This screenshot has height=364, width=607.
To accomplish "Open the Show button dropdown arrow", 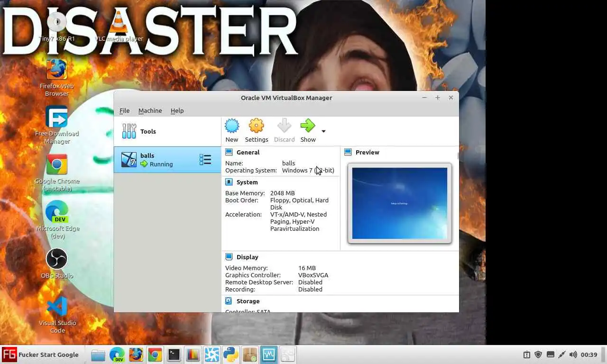I will tap(323, 131).
